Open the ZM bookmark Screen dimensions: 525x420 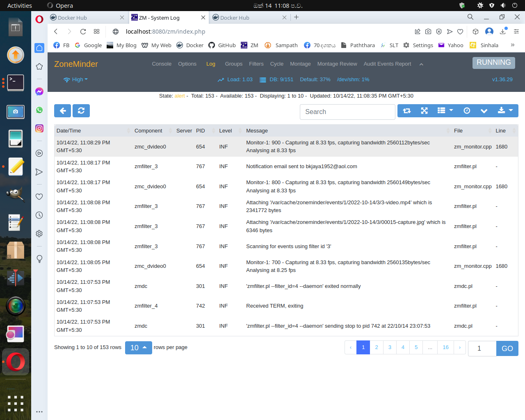249,45
